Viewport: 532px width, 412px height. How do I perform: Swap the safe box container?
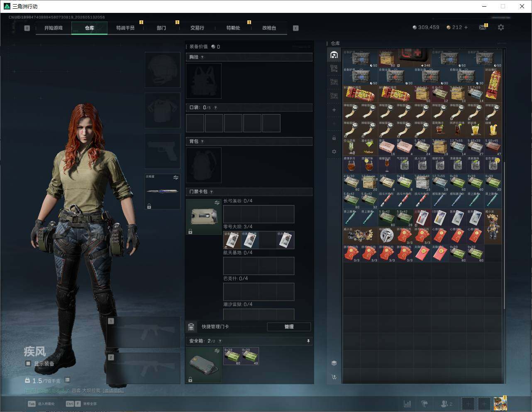click(x=217, y=351)
